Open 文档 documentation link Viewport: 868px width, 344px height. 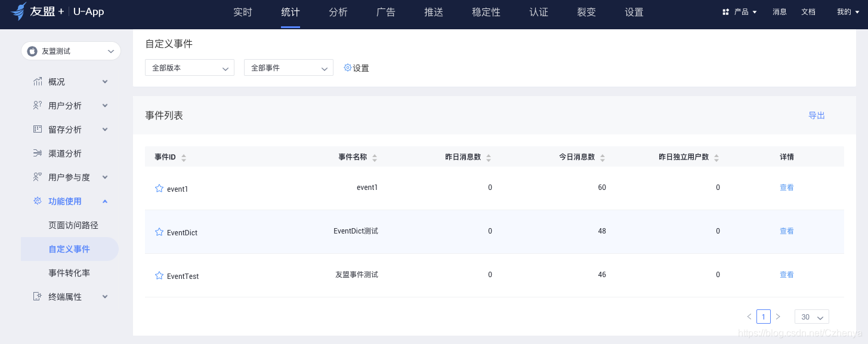pos(808,12)
